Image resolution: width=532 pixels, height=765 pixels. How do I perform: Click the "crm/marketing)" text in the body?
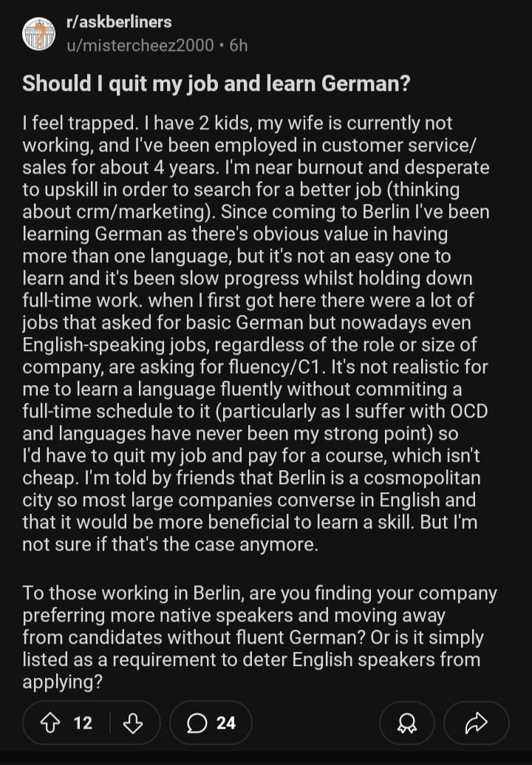click(146, 212)
